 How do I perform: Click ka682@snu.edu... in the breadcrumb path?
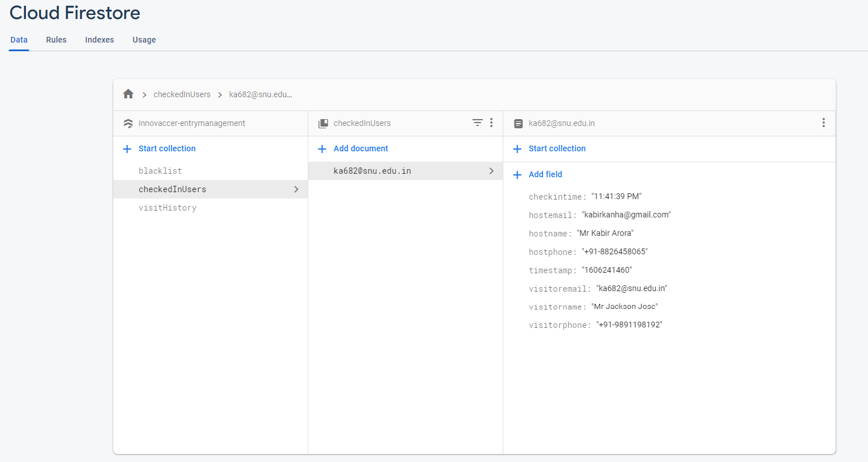click(x=261, y=94)
